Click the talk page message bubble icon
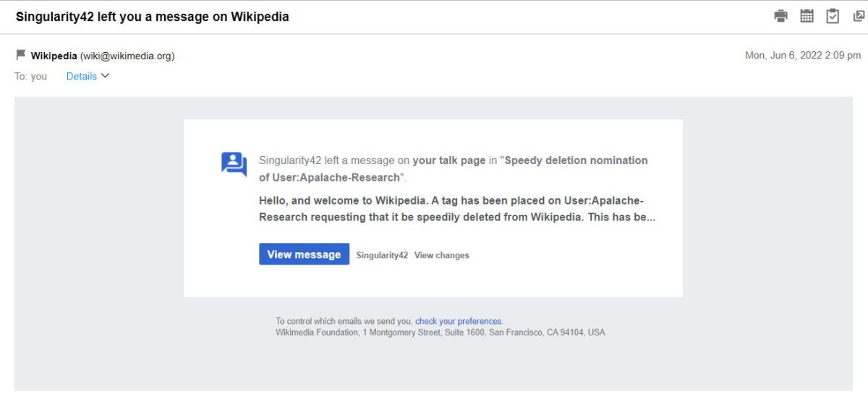The width and height of the screenshot is (868, 394). click(234, 164)
